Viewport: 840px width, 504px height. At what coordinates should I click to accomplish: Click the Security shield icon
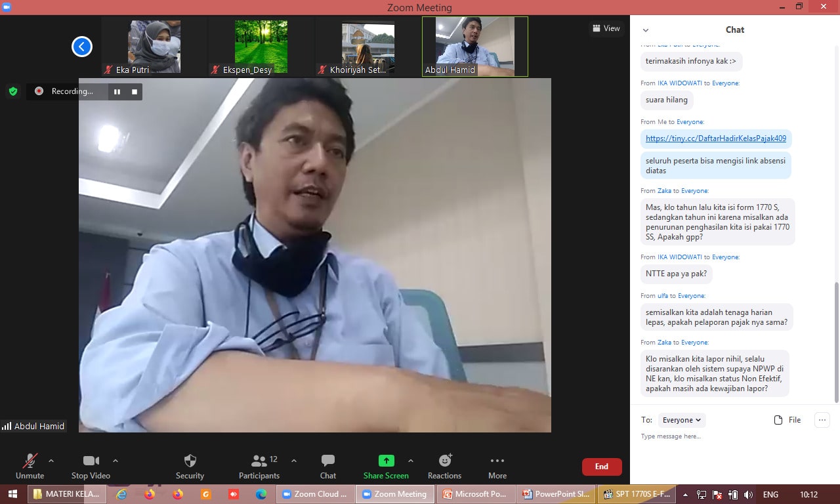click(190, 461)
